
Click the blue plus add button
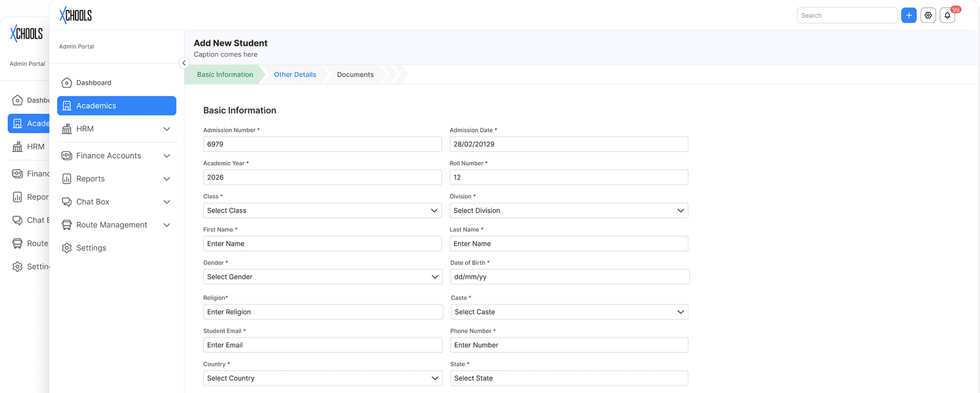(x=909, y=15)
